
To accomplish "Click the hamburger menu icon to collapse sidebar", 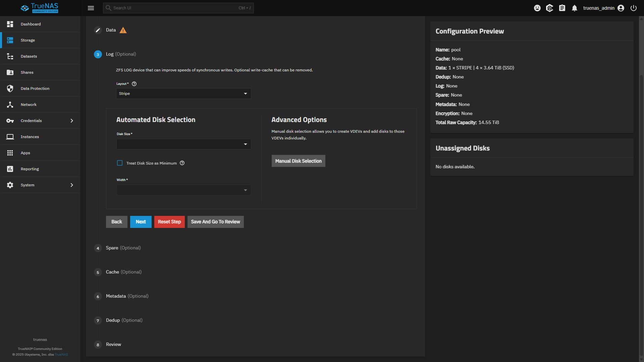I will 91,8.
